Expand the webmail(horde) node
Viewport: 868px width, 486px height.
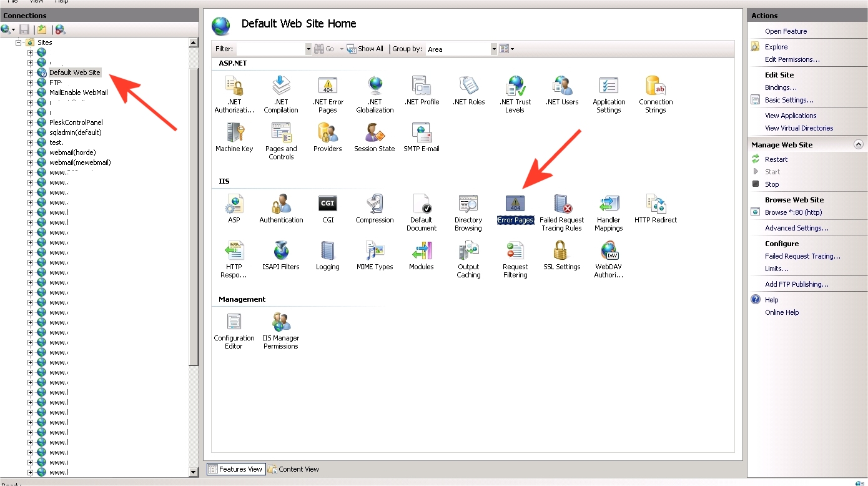[x=30, y=152]
